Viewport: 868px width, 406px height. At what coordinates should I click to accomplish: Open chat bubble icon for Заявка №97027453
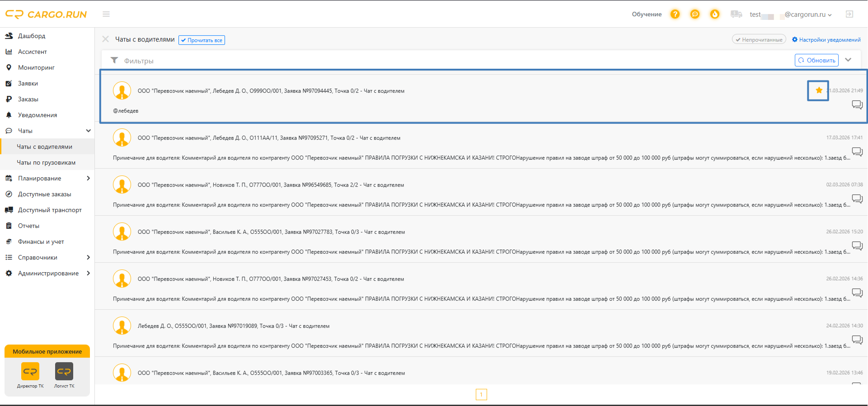pyautogui.click(x=857, y=293)
